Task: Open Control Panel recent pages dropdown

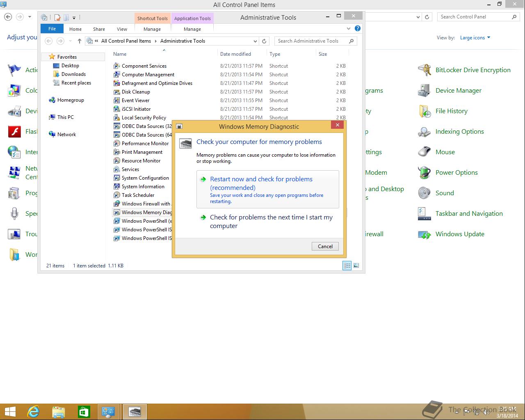Action: coord(30,17)
